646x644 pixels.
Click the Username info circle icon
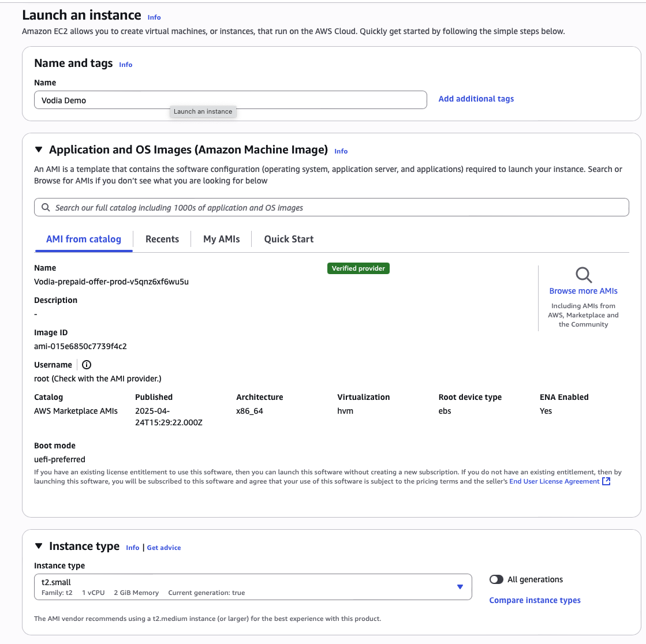[x=87, y=365]
